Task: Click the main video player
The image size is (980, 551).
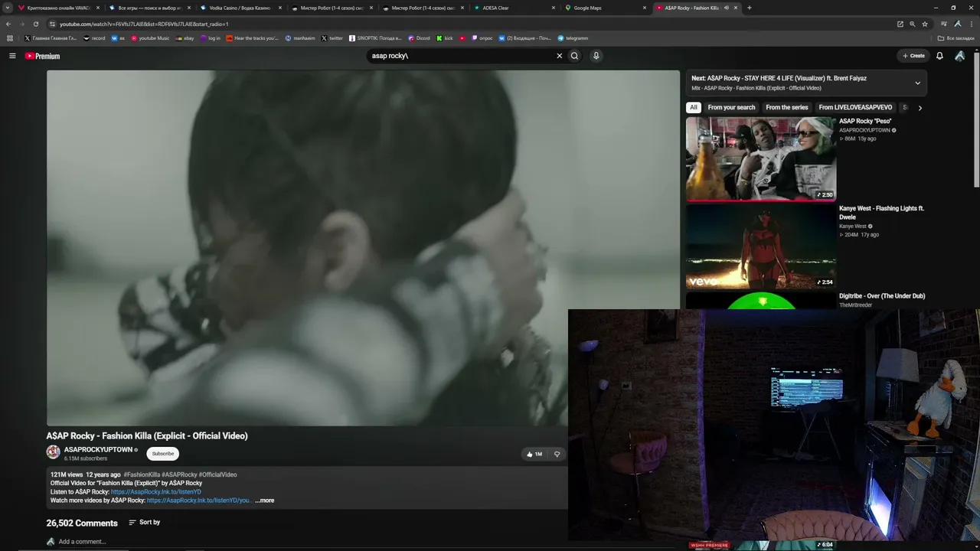Action: point(363,248)
